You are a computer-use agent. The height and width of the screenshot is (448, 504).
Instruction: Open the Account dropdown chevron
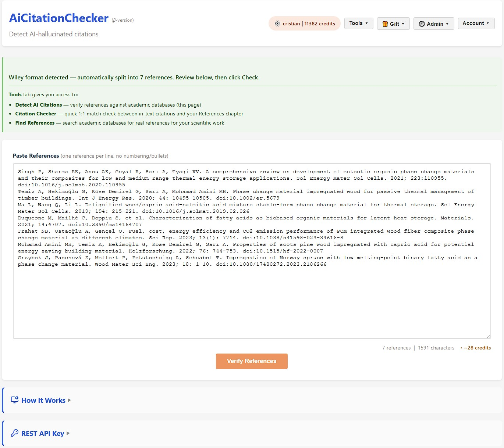[x=489, y=23]
